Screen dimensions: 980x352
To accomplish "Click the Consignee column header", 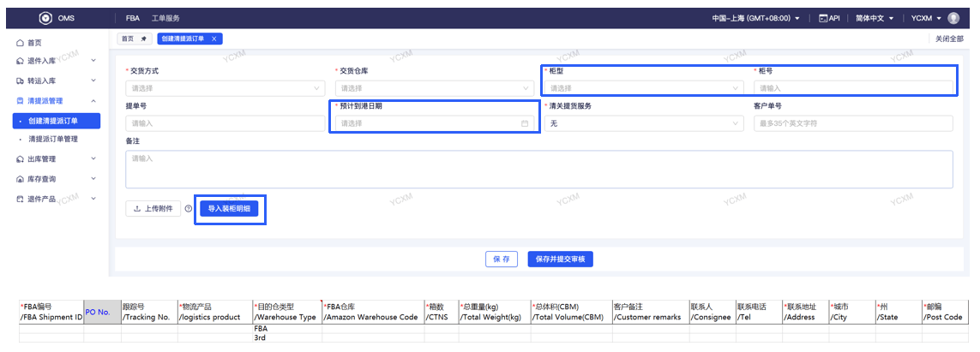I will (x=711, y=312).
